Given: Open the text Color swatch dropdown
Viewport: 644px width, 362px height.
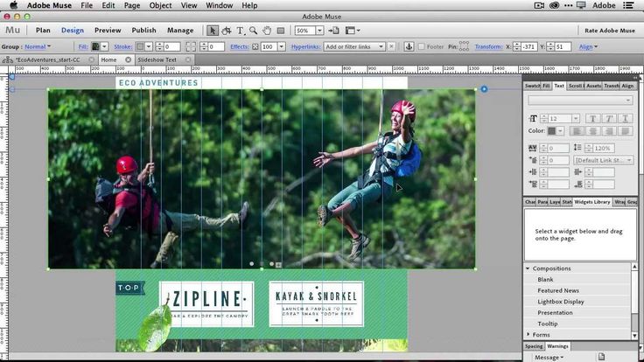Looking at the screenshot, I should (560, 131).
